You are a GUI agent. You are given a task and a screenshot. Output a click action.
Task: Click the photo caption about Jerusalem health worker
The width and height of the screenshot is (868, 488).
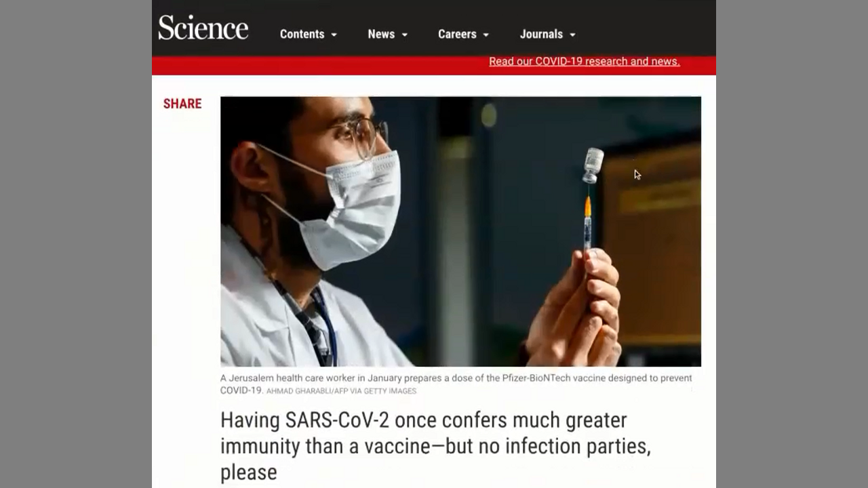pos(456,384)
